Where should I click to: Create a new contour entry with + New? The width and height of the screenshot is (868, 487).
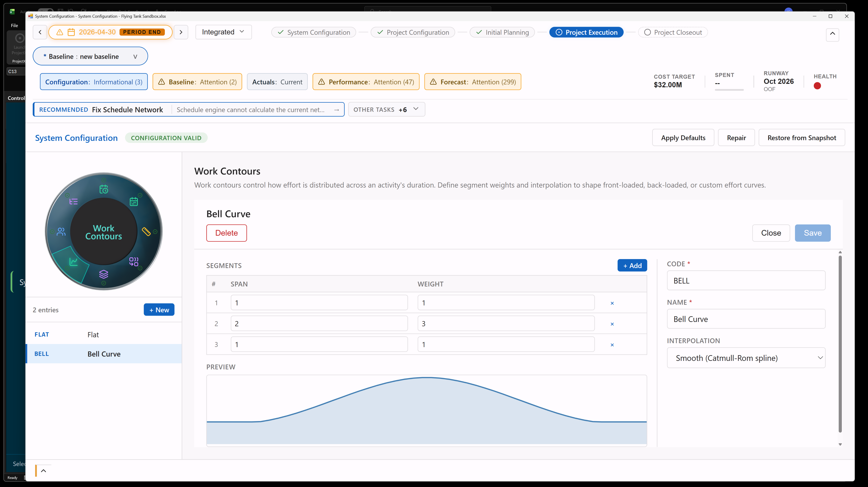[159, 310]
